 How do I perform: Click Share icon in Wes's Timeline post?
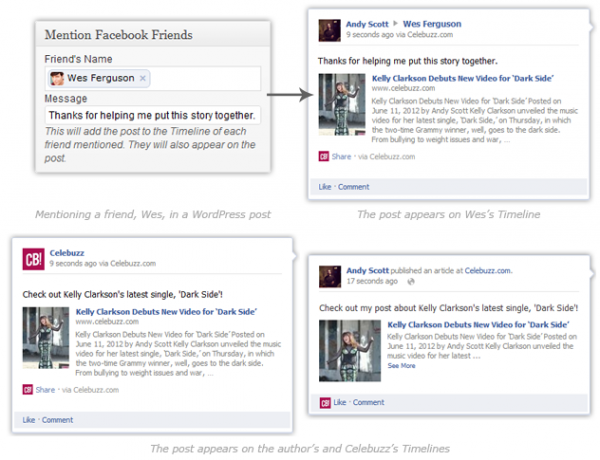click(x=324, y=156)
